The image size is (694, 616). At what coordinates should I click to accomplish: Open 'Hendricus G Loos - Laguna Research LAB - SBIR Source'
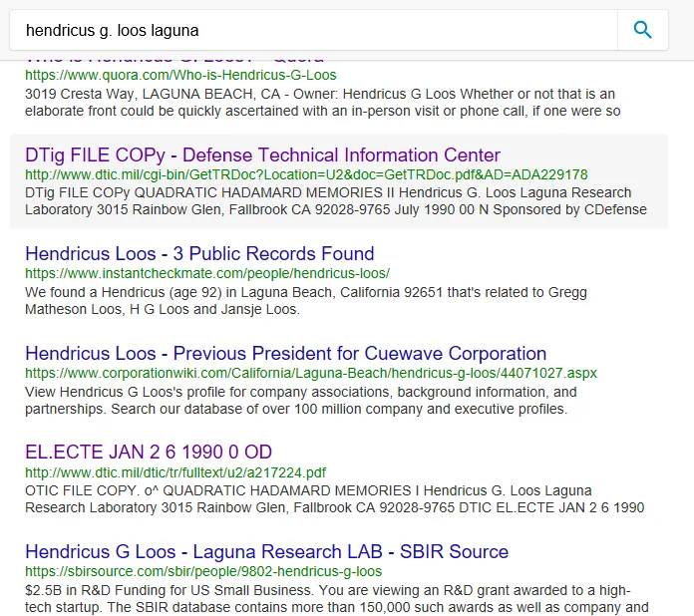click(x=266, y=552)
